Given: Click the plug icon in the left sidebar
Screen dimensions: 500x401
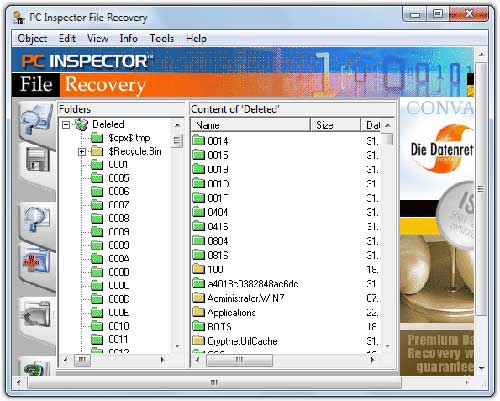Looking at the screenshot, I should tap(37, 314).
